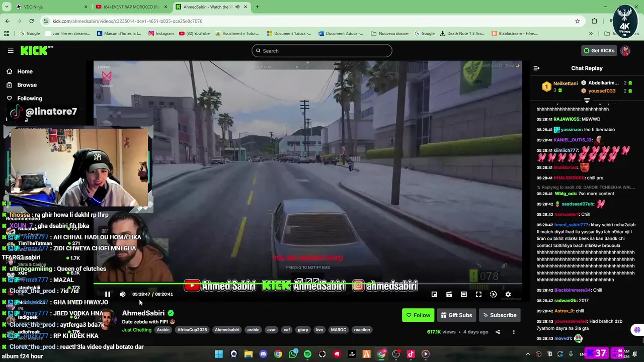This screenshot has width=644, height=362.
Task: Bookmark this page with star icon
Action: (578, 21)
